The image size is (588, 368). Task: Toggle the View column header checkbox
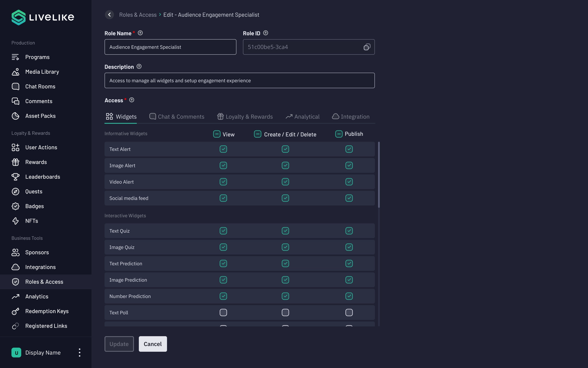click(217, 134)
